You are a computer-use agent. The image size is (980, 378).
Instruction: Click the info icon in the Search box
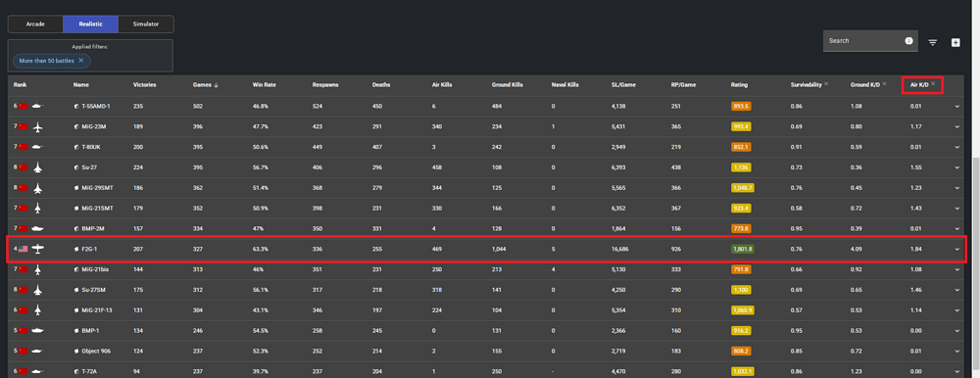[908, 40]
